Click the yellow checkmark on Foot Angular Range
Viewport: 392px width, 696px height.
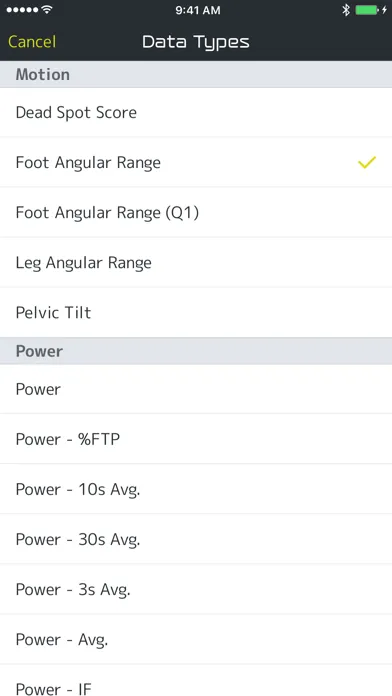coord(367,162)
